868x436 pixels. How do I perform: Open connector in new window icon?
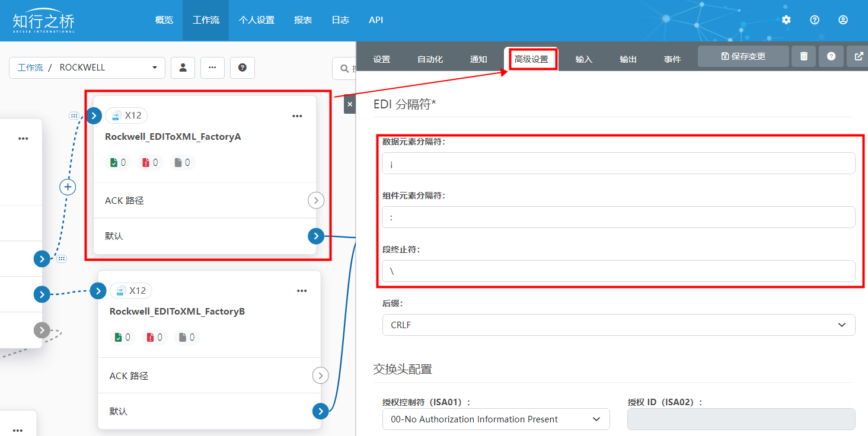coord(859,56)
